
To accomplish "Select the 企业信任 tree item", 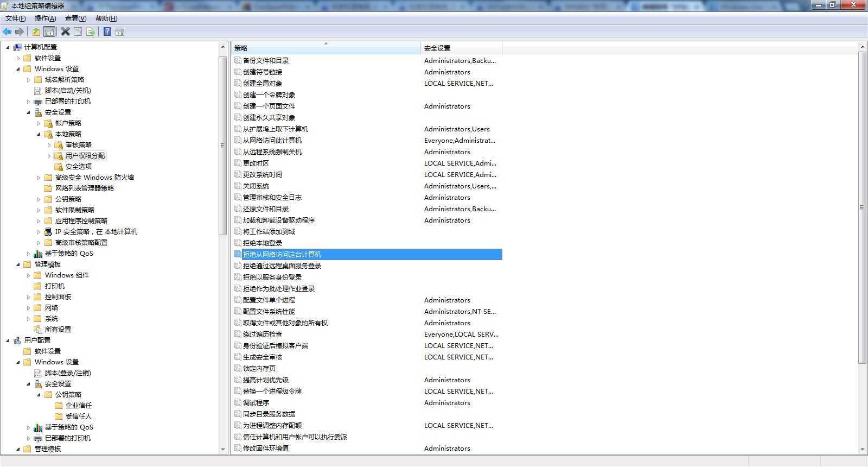I will (79, 406).
